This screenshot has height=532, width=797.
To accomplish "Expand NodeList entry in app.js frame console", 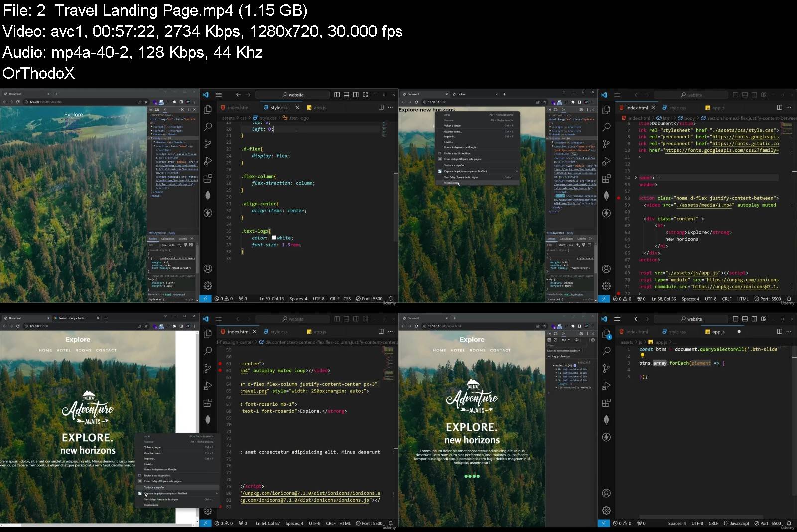I will 554,365.
